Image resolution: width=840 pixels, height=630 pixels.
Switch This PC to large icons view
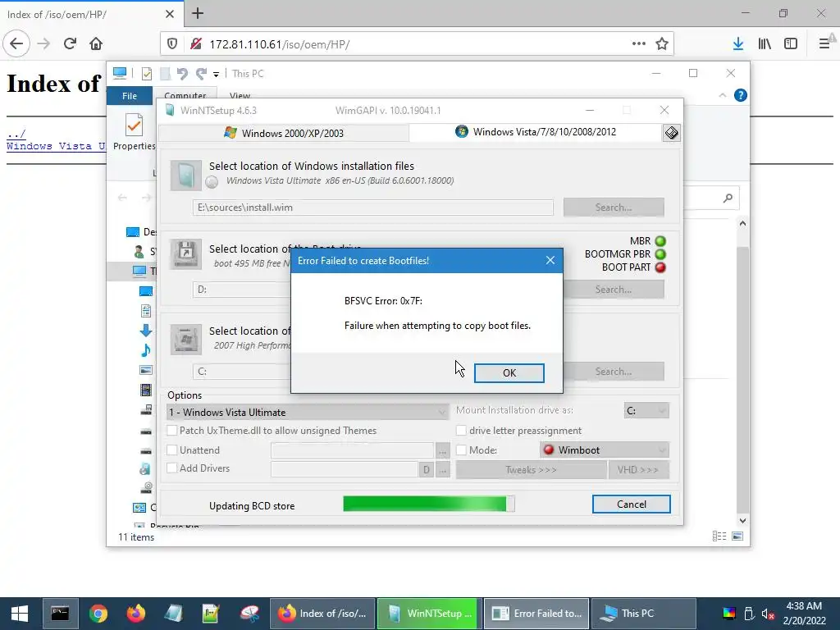(737, 536)
